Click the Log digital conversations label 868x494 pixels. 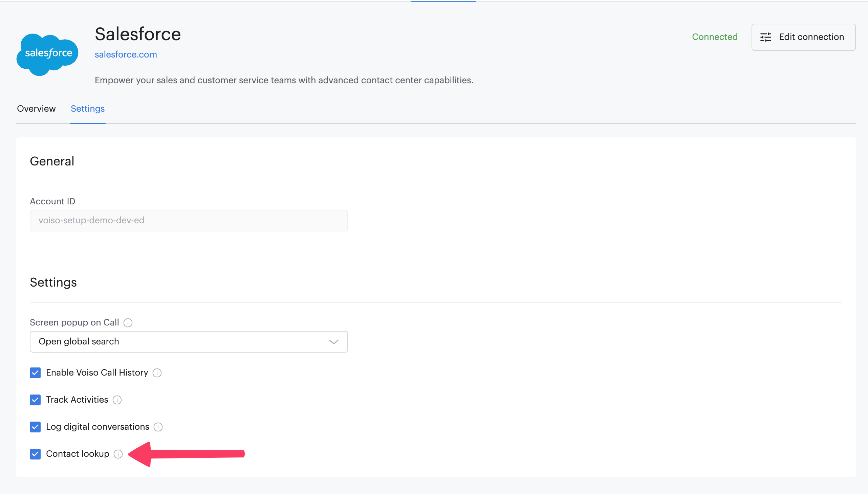click(x=98, y=427)
